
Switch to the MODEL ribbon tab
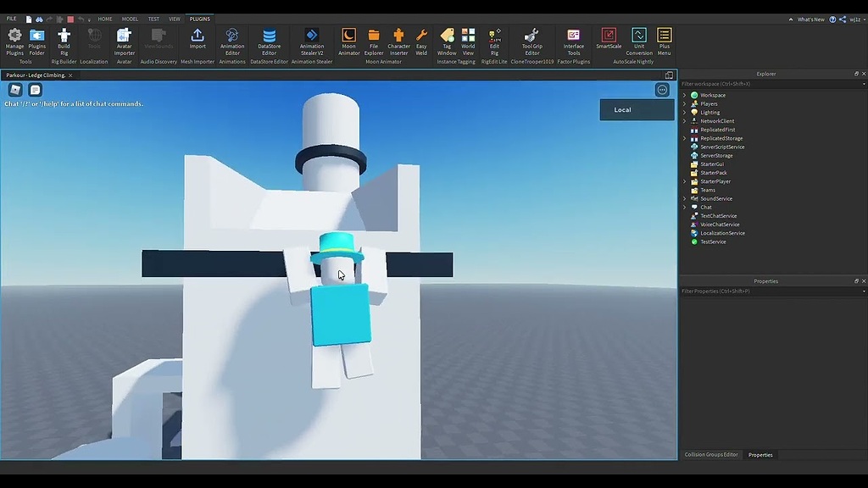(x=129, y=18)
